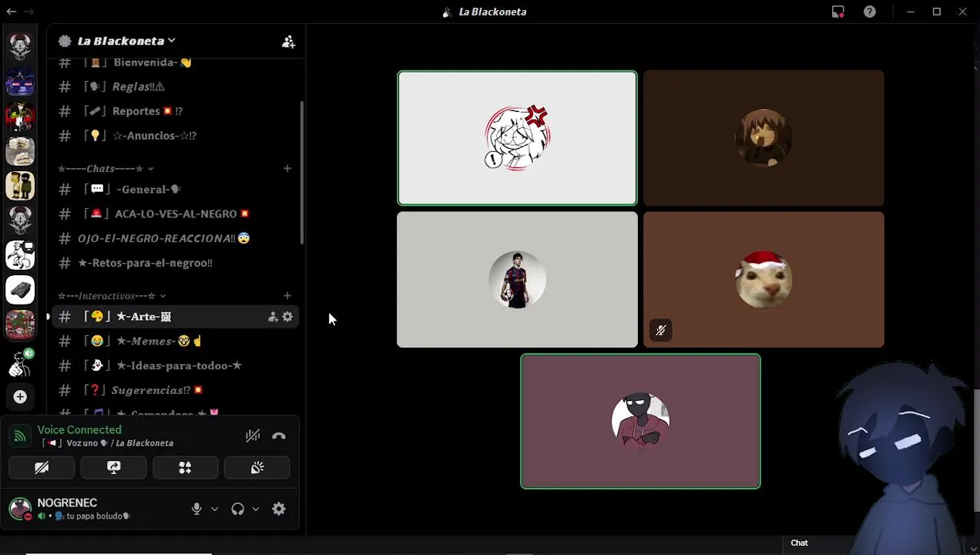Select the sandwich server icon
980x555 pixels.
click(x=20, y=151)
